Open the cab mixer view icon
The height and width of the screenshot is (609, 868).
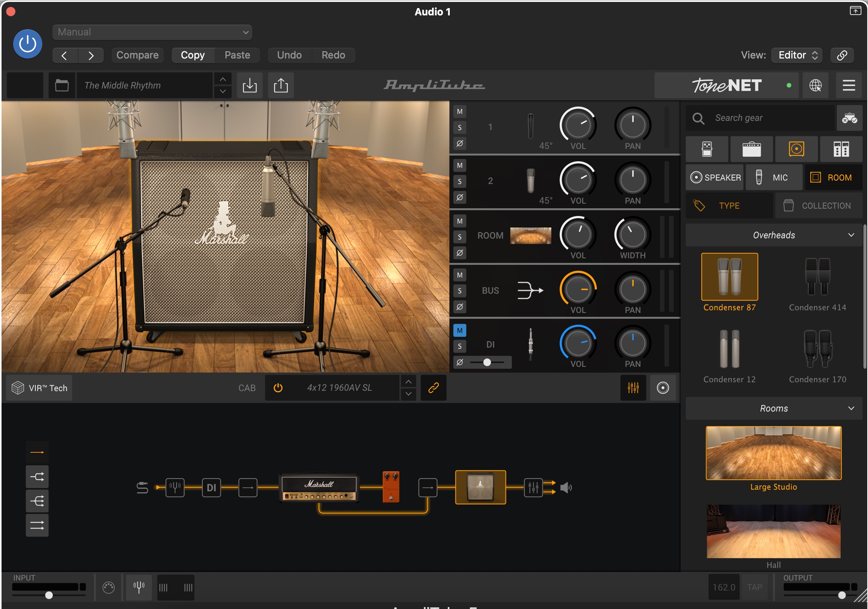click(633, 388)
